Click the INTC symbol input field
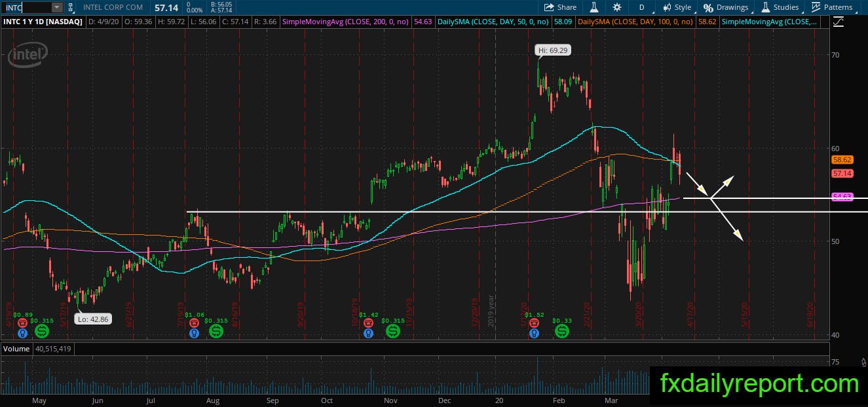 27,7
